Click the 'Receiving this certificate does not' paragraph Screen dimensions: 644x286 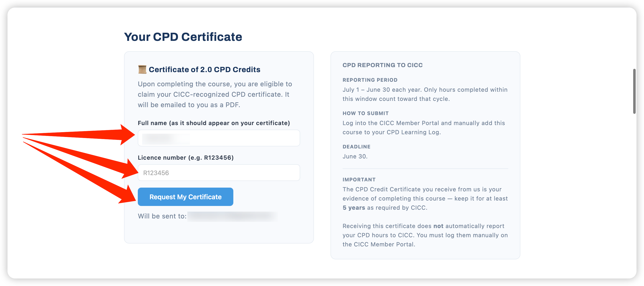(x=425, y=235)
